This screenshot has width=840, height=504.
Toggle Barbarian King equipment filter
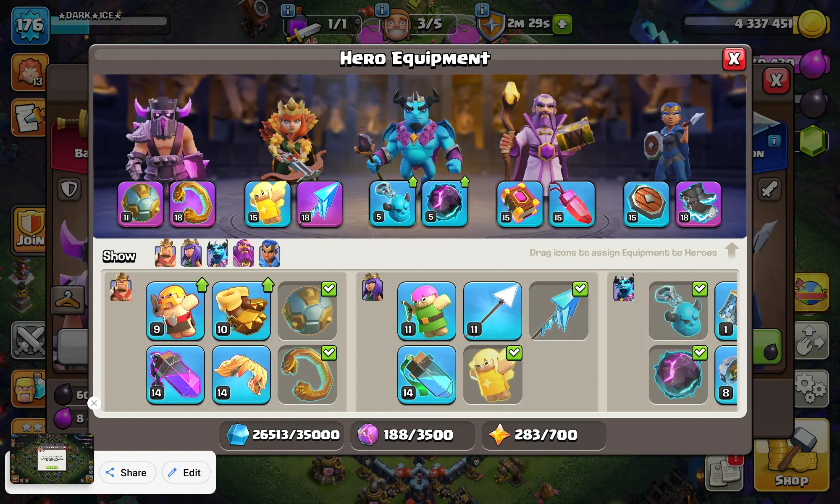165,253
